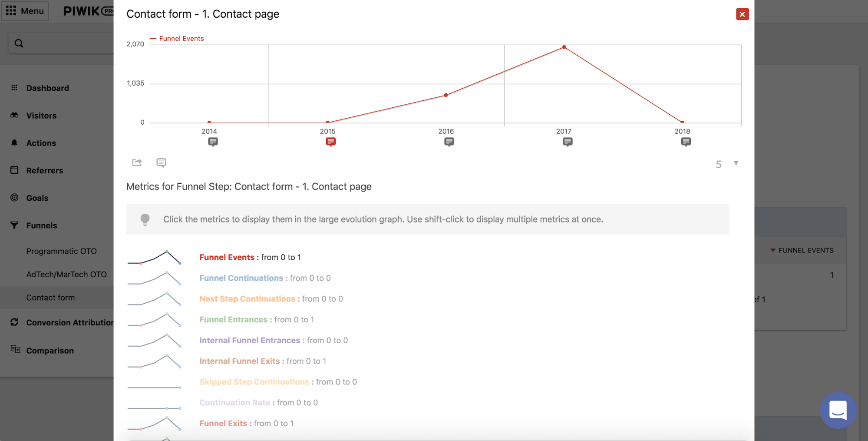The width and height of the screenshot is (868, 441).
Task: Open the red 2015 annotation icon
Action: [331, 142]
